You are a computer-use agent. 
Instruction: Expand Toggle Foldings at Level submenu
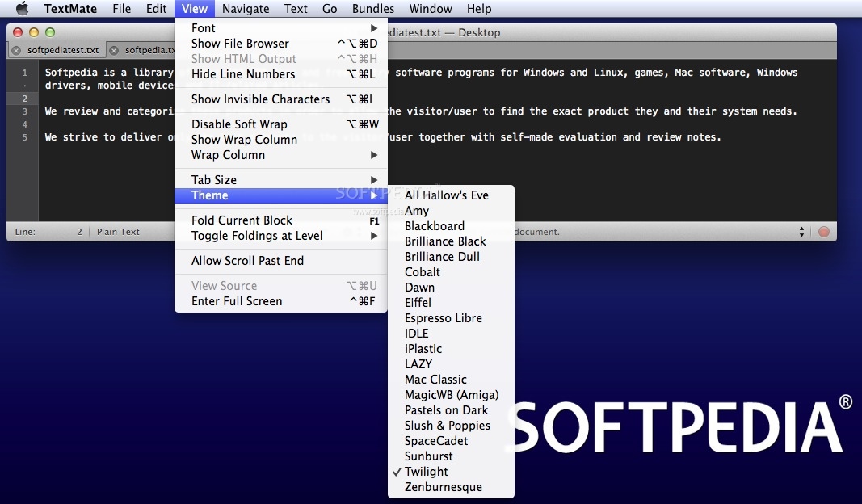pyautogui.click(x=281, y=236)
